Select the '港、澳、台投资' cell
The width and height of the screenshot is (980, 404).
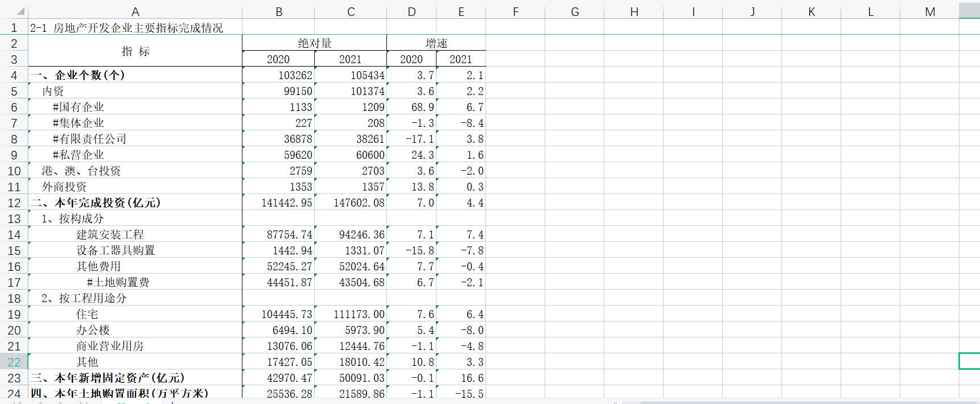135,171
